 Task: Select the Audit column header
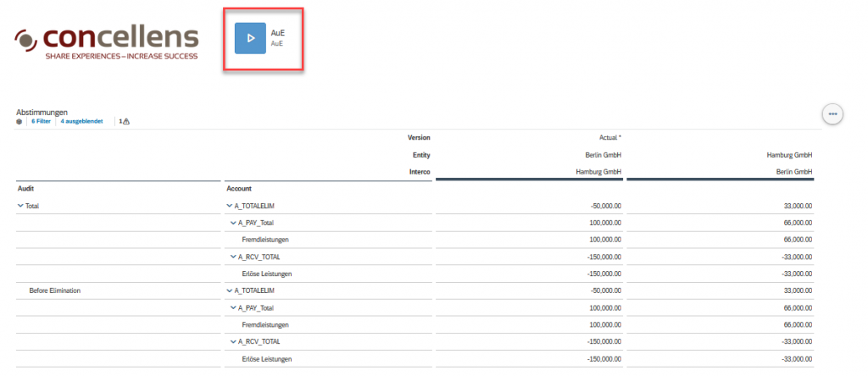[x=25, y=189]
